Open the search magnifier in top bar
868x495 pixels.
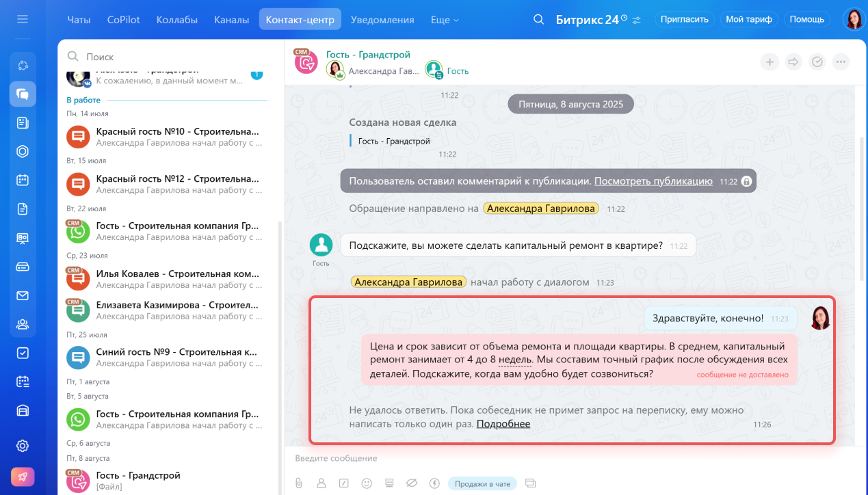click(539, 19)
